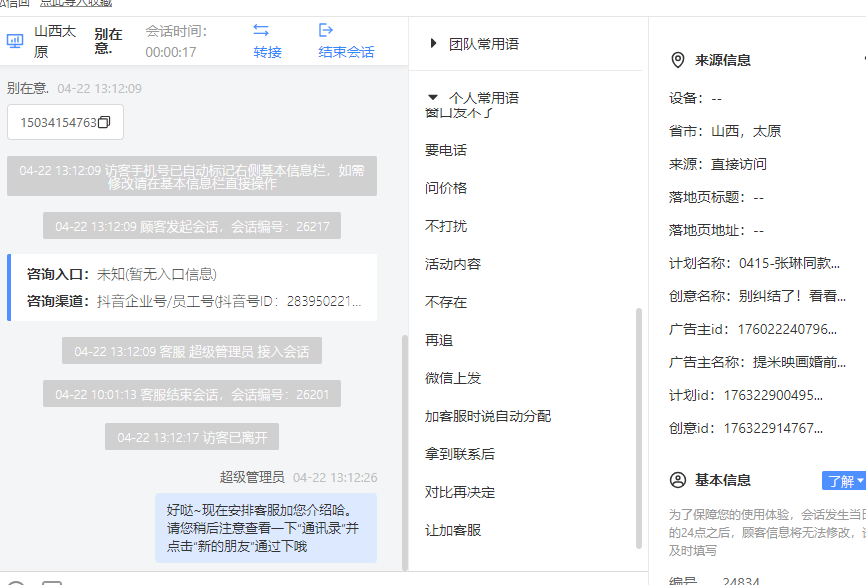Viewport: 866px width, 585px height.
Task: Select the 活动内容 quick phrase
Action: point(453,264)
